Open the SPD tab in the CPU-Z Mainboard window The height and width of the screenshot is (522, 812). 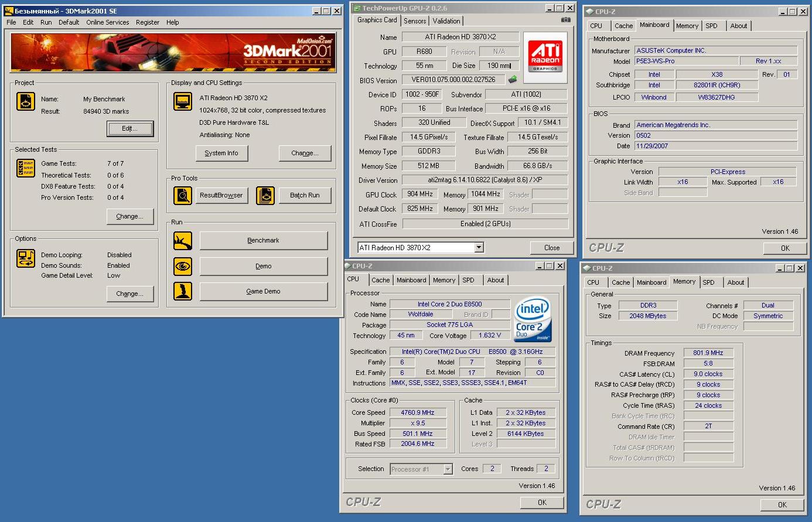pyautogui.click(x=712, y=26)
